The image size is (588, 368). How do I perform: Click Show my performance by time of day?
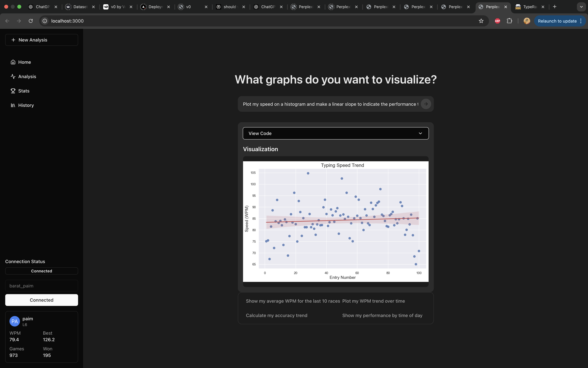(382, 315)
